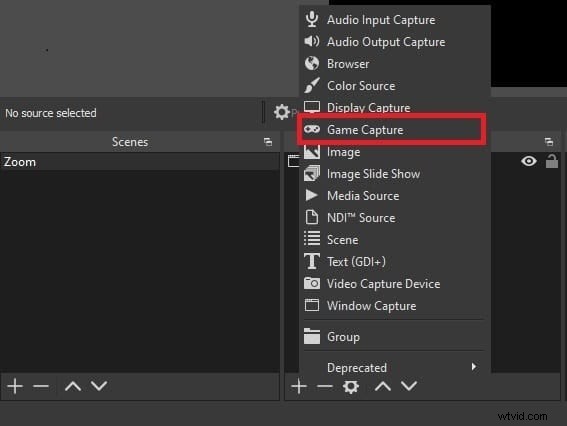
Task: Remove selected scene with minus icon
Action: [41, 386]
